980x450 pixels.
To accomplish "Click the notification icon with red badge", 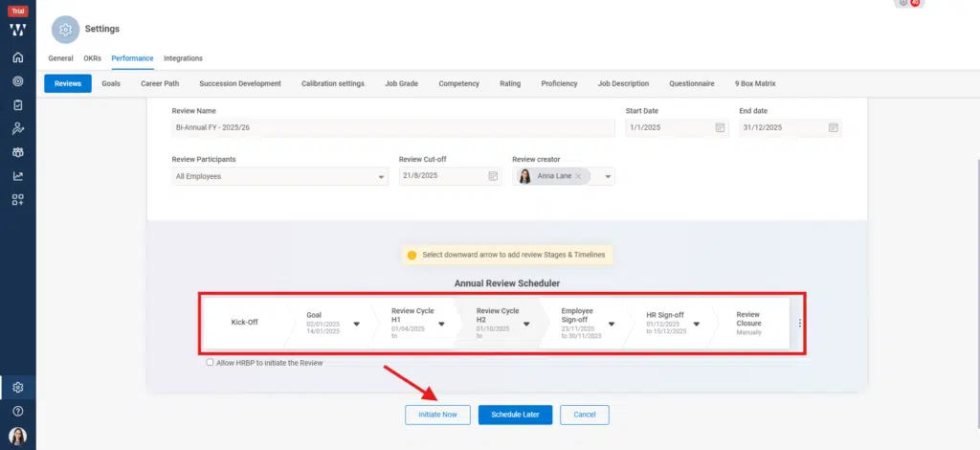I will (x=909, y=3).
